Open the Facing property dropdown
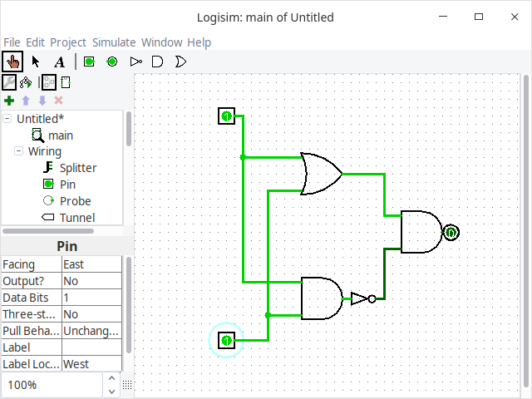 (x=91, y=264)
